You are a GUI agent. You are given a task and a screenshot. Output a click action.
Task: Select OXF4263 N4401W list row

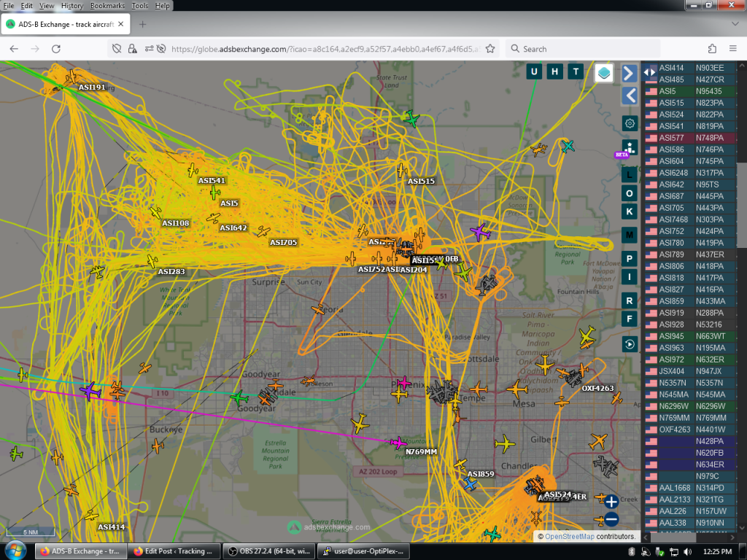(691, 429)
